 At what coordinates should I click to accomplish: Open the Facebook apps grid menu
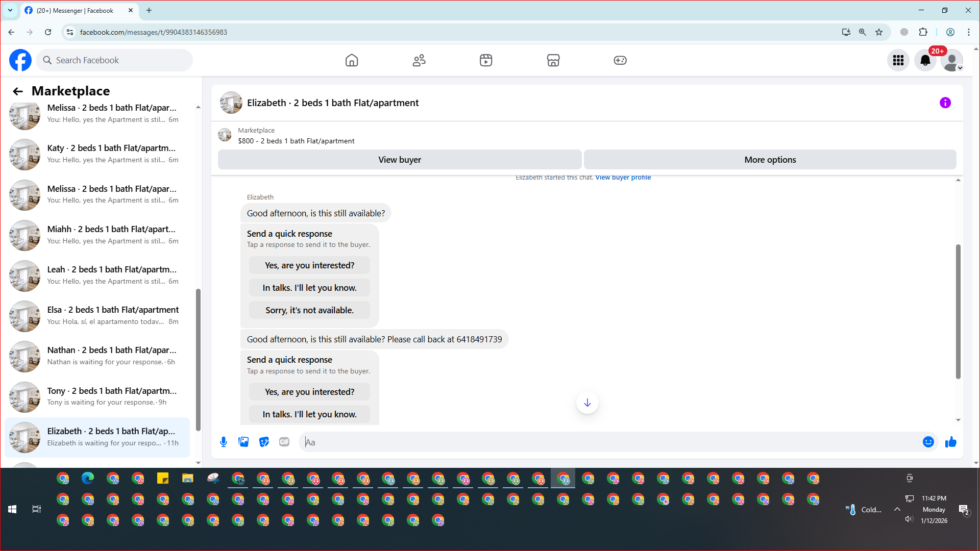click(x=898, y=60)
